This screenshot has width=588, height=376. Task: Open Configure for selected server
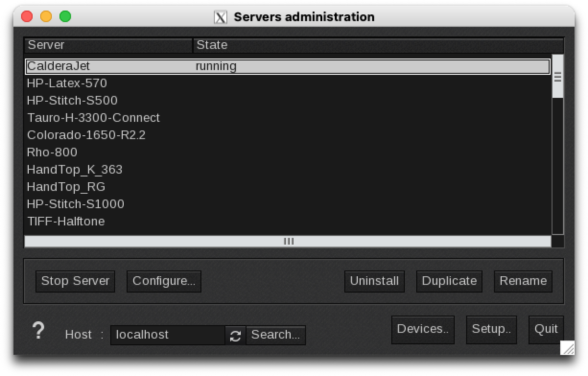[164, 281]
